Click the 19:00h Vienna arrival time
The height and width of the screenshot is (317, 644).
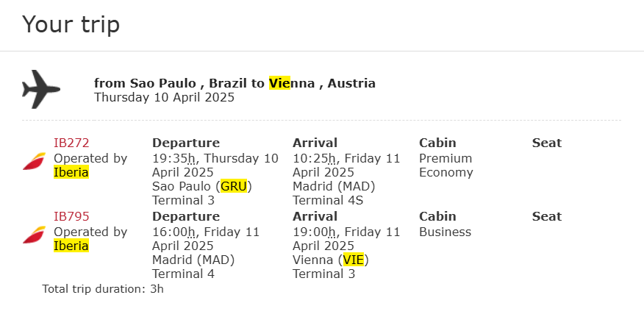[314, 232]
